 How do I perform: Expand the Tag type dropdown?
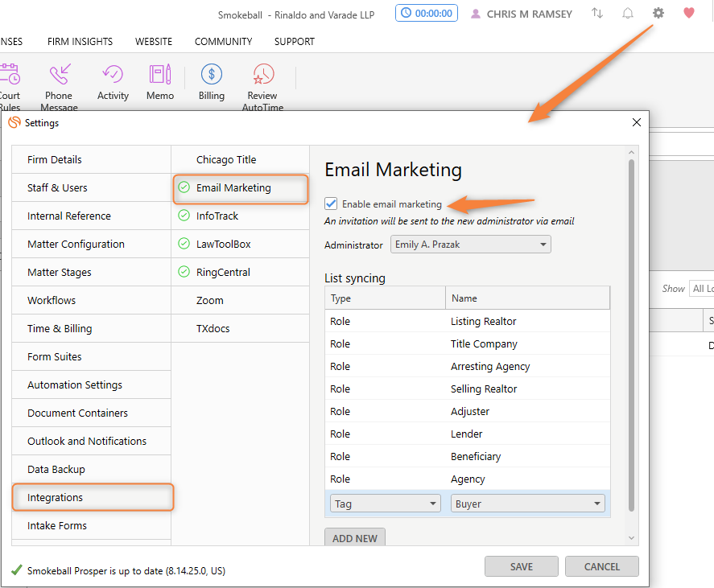(x=386, y=504)
